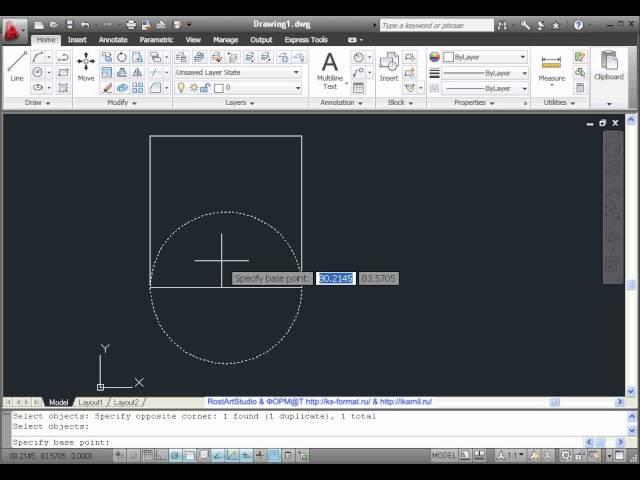The width and height of the screenshot is (640, 480).
Task: Toggle layer 0 on/off lightbulb
Action: click(181, 88)
